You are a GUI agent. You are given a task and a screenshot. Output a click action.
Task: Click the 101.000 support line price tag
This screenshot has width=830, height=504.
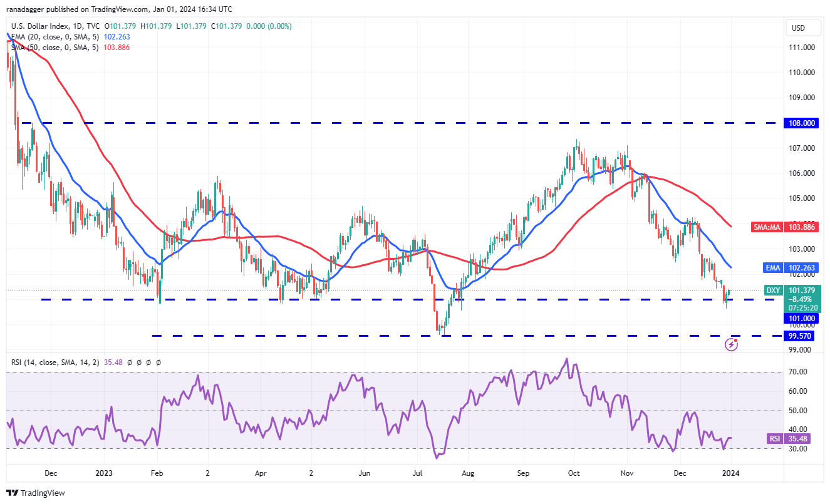(802, 318)
